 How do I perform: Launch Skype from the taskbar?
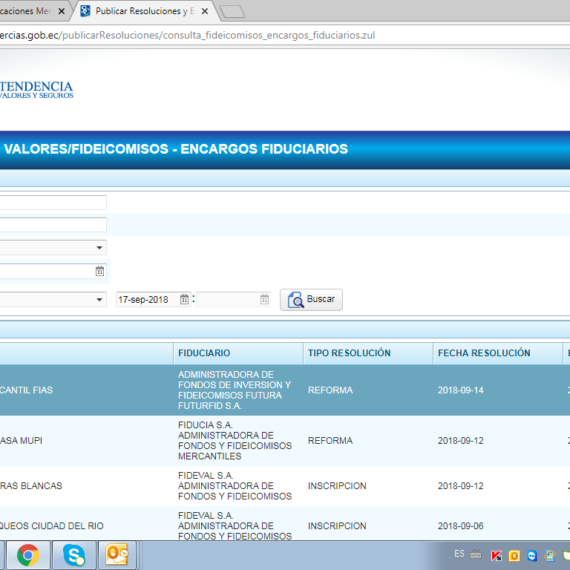click(x=74, y=555)
